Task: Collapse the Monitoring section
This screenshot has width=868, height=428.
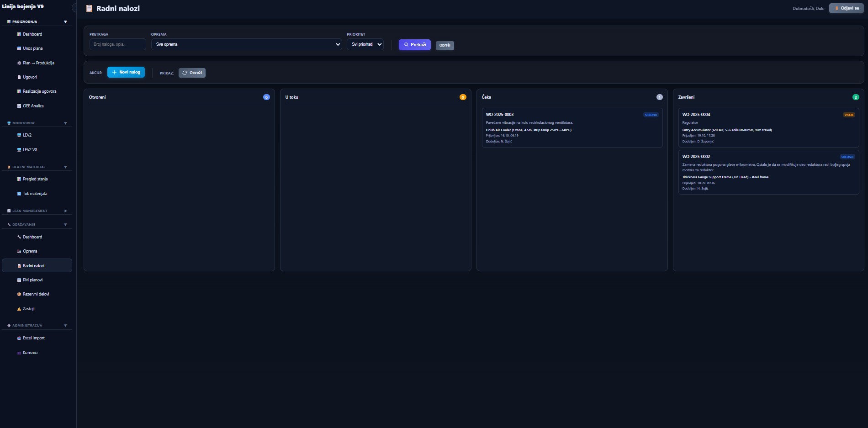Action: click(x=65, y=123)
